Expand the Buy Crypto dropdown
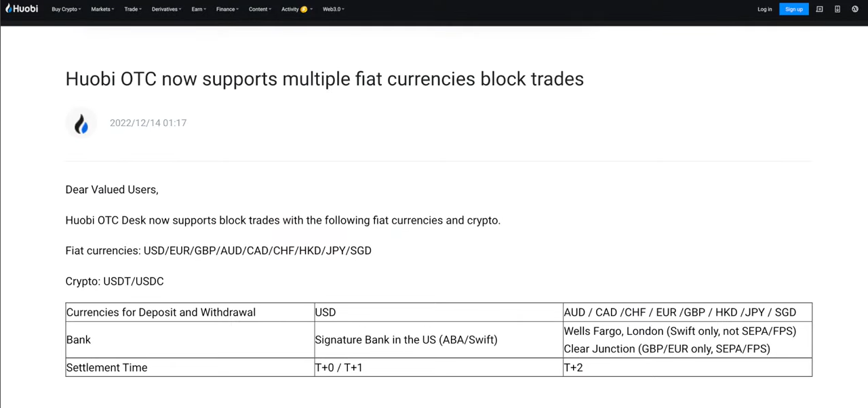This screenshot has height=408, width=868. tap(66, 9)
